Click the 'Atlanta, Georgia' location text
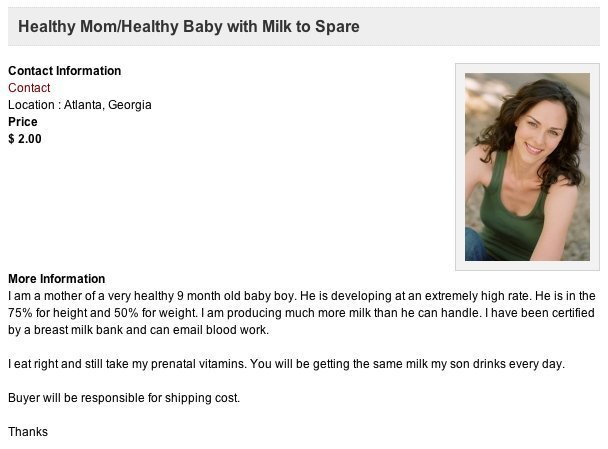This screenshot has height=449, width=608. [x=107, y=105]
